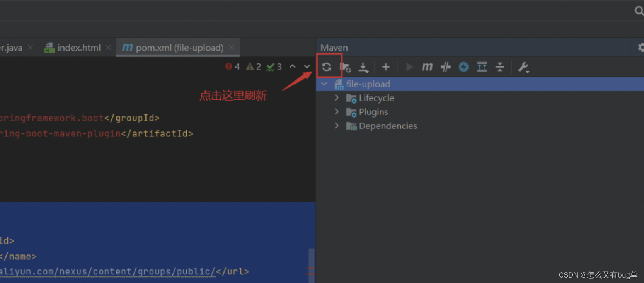Click the artifactId line in editor

96,134
